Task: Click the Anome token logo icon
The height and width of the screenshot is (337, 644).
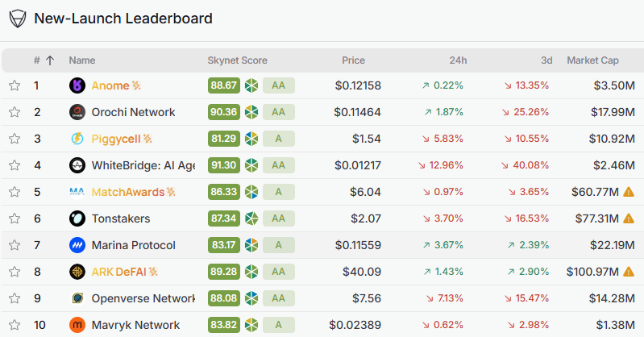Action: 77,85
